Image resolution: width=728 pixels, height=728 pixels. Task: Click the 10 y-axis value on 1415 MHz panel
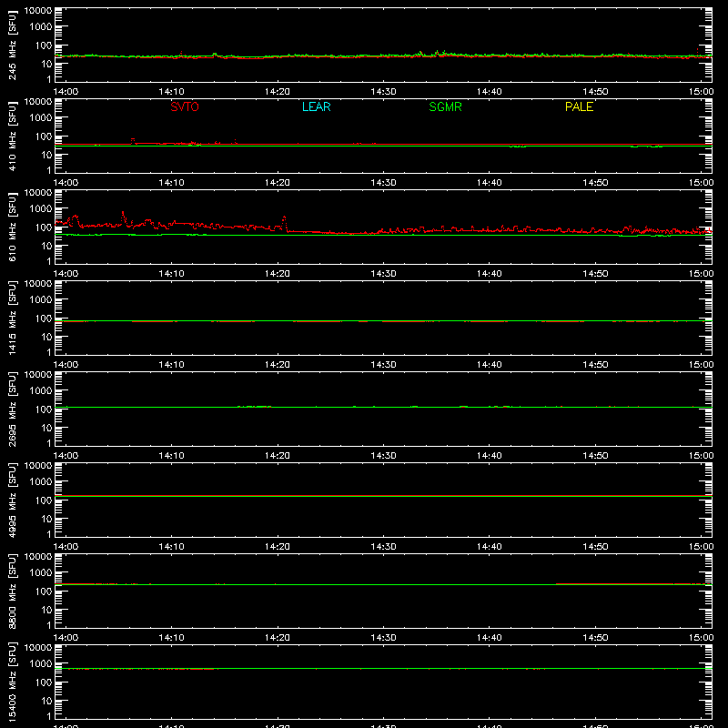point(47,337)
